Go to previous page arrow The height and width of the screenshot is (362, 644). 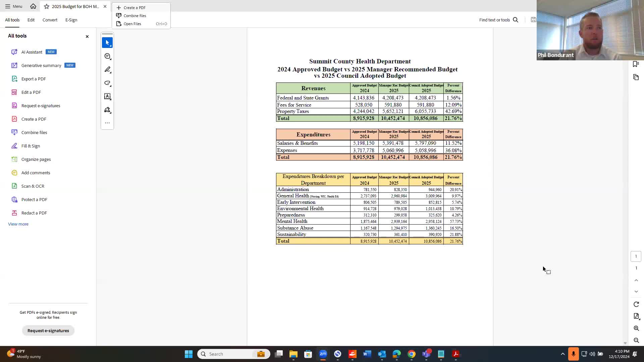(x=636, y=280)
